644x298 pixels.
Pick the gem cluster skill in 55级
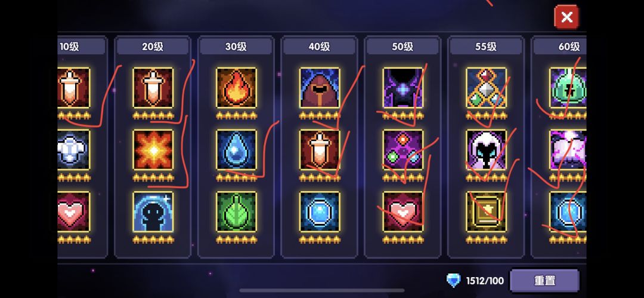(x=487, y=88)
